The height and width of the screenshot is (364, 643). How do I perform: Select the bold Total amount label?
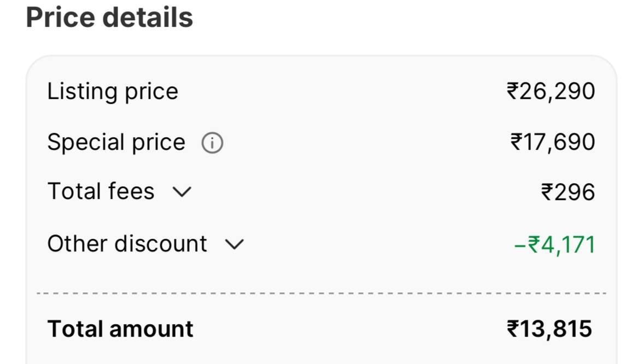pos(120,329)
